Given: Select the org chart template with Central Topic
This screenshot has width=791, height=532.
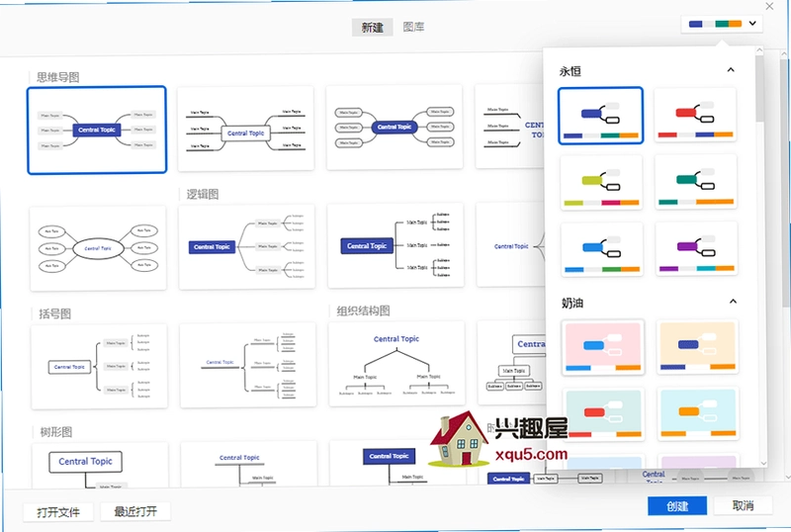Looking at the screenshot, I should (x=396, y=364).
